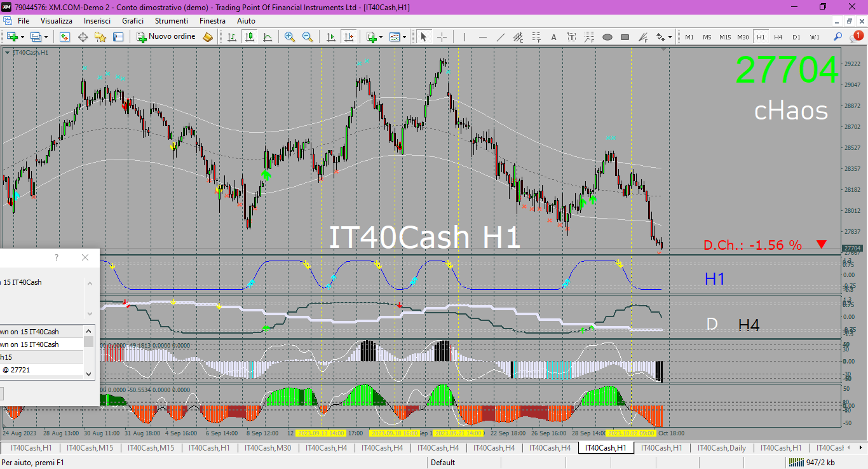
Task: Set timeframe to D1
Action: [x=796, y=37]
